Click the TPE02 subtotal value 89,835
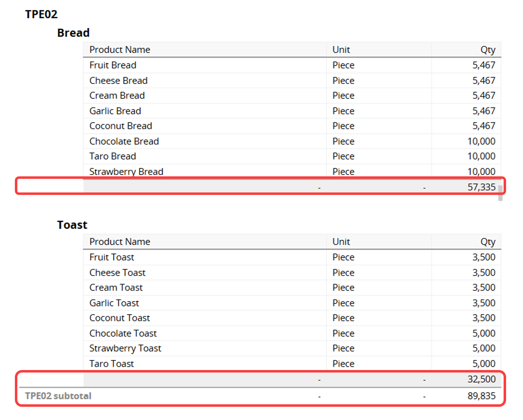The height and width of the screenshot is (420, 523). (481, 396)
